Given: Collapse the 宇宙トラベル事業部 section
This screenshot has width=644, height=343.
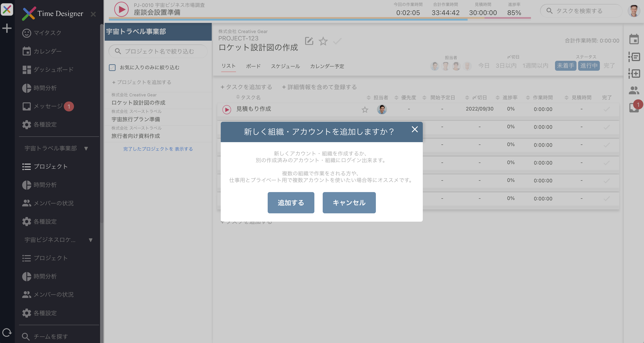Looking at the screenshot, I should click(86, 148).
